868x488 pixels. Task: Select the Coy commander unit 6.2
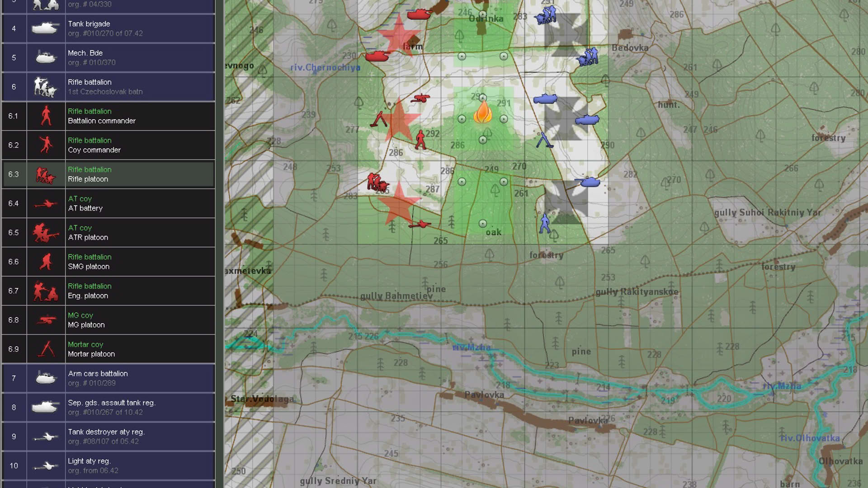[108, 145]
